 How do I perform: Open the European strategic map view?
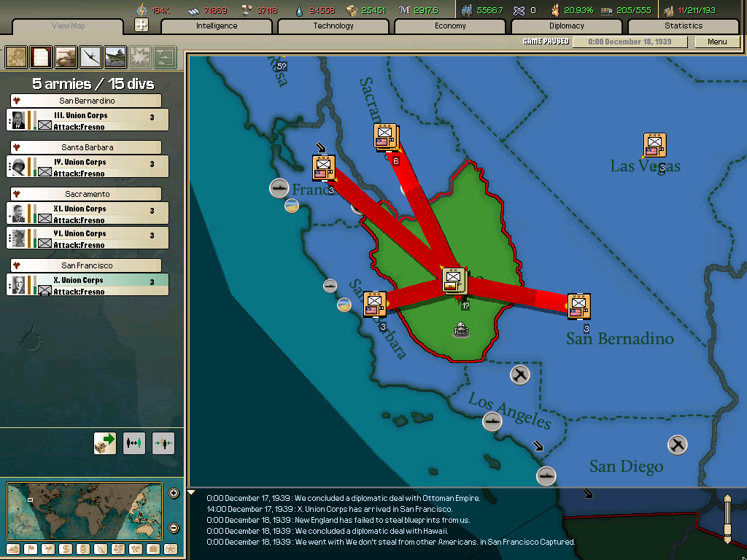(x=15, y=57)
